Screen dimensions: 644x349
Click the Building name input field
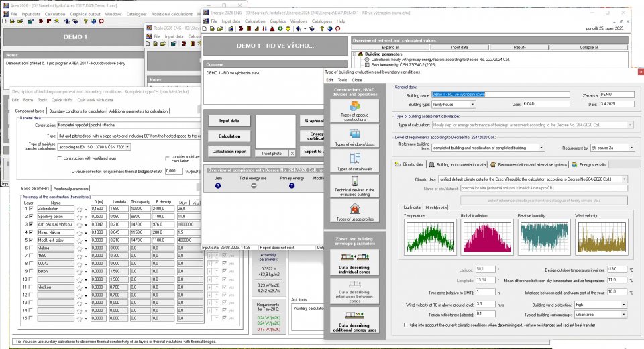(x=500, y=95)
